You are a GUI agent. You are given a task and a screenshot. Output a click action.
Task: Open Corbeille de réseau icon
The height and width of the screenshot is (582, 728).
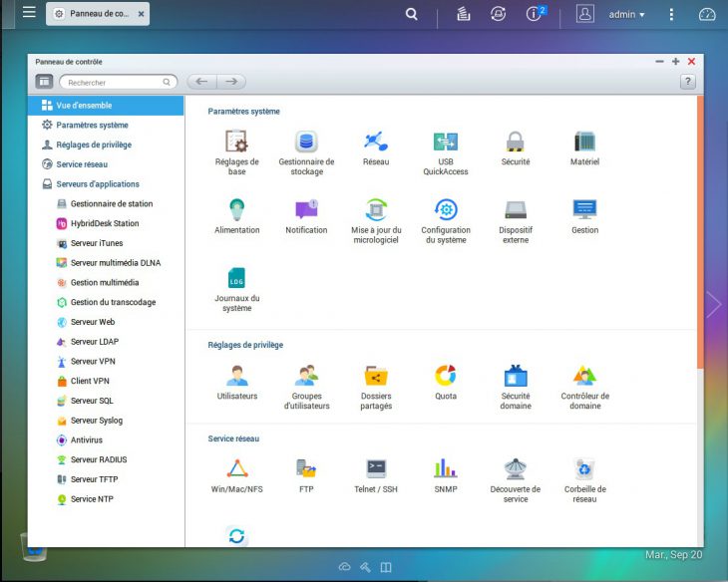[x=584, y=468]
